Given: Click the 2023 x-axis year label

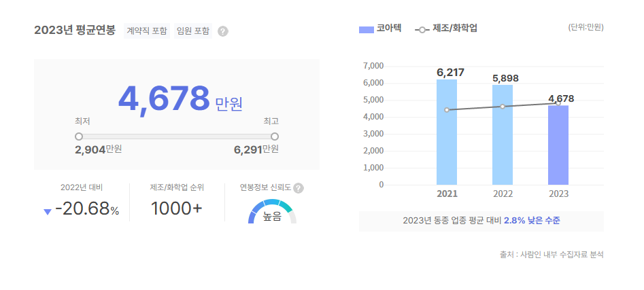Looking at the screenshot, I should pos(558,194).
